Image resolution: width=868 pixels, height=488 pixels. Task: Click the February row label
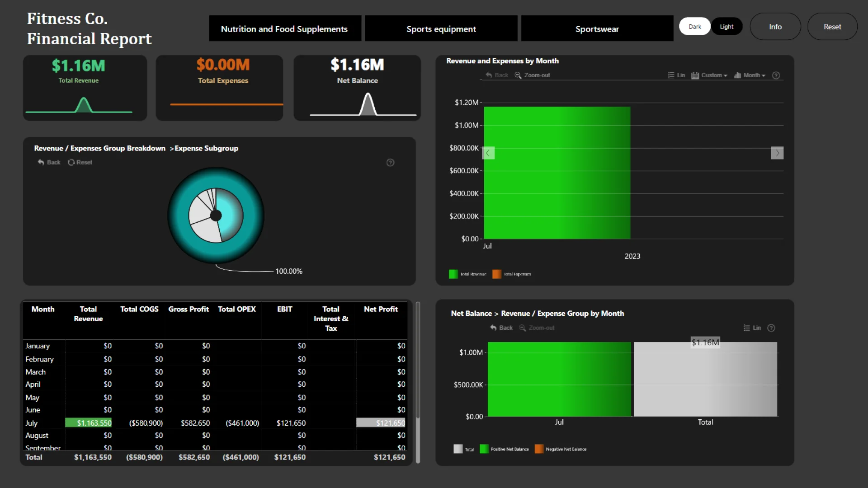click(39, 359)
